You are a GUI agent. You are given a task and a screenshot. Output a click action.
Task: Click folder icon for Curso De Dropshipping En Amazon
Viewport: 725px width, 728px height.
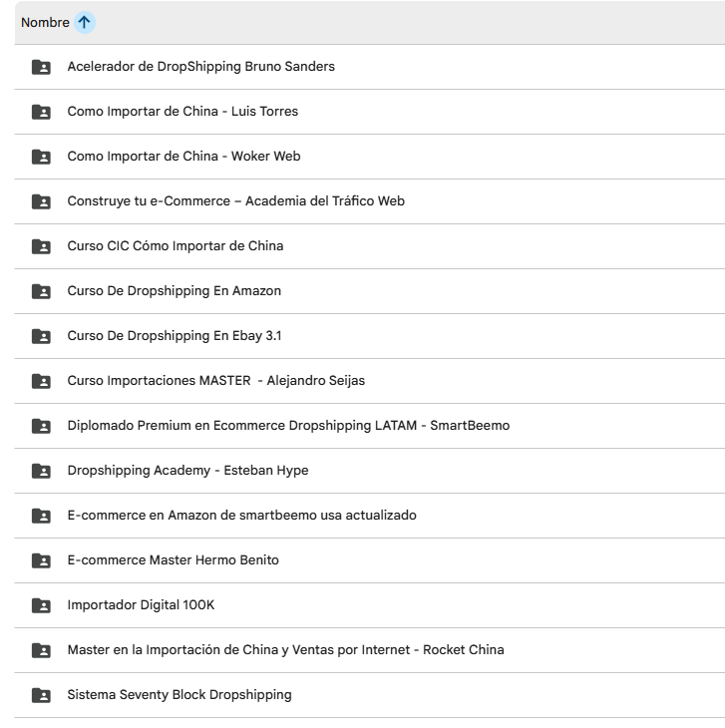tap(41, 291)
